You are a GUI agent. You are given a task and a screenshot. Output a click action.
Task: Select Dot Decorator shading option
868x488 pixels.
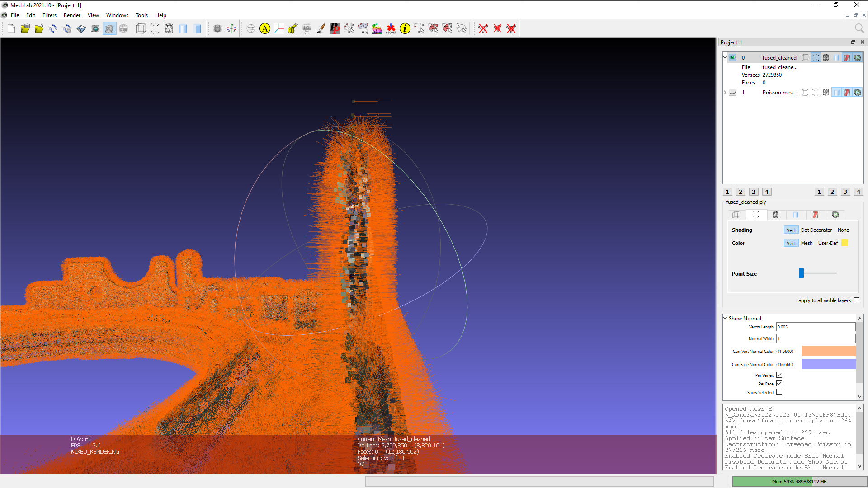[816, 230]
